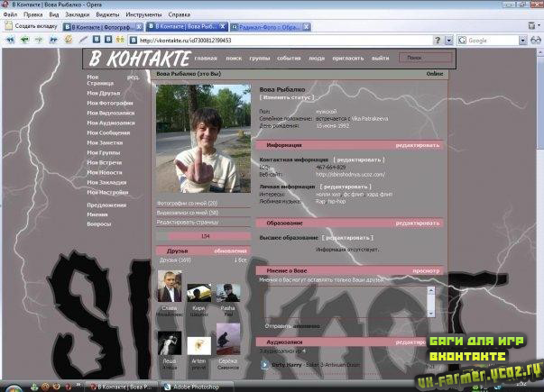The image size is (544, 392).
Task: Click 'выйти' to log out
Action: [x=380, y=59]
